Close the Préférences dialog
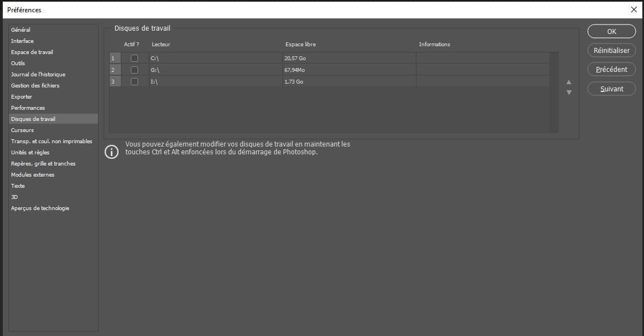 point(633,9)
